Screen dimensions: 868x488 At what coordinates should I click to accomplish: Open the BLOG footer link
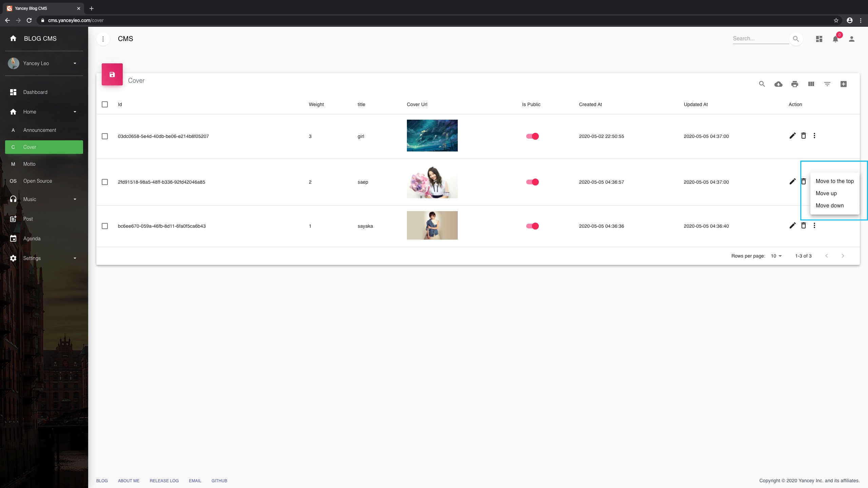(x=102, y=481)
